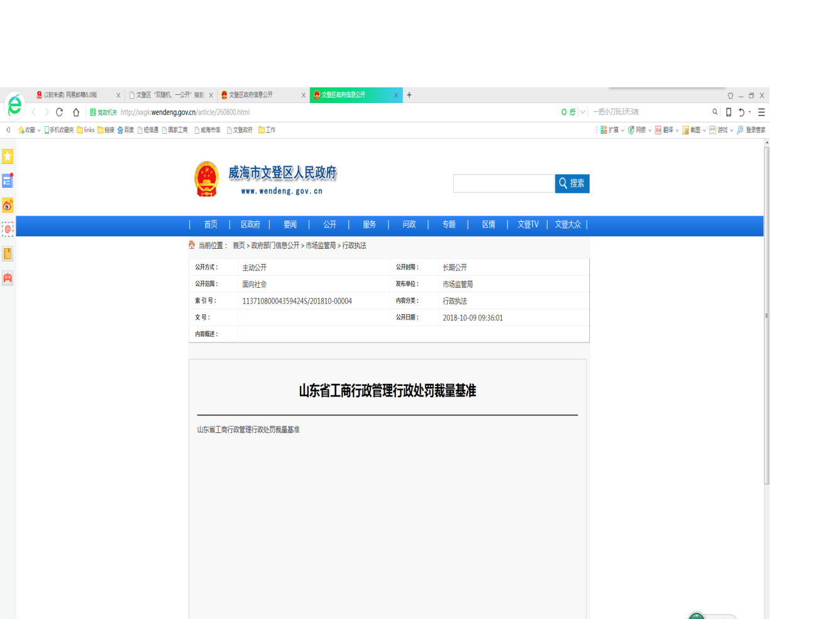Click the page vertical scrollbar
This screenshot has height=619, width=840.
point(766,314)
